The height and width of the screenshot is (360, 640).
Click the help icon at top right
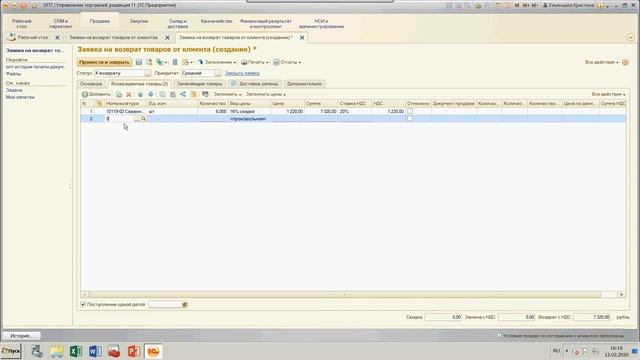click(625, 62)
